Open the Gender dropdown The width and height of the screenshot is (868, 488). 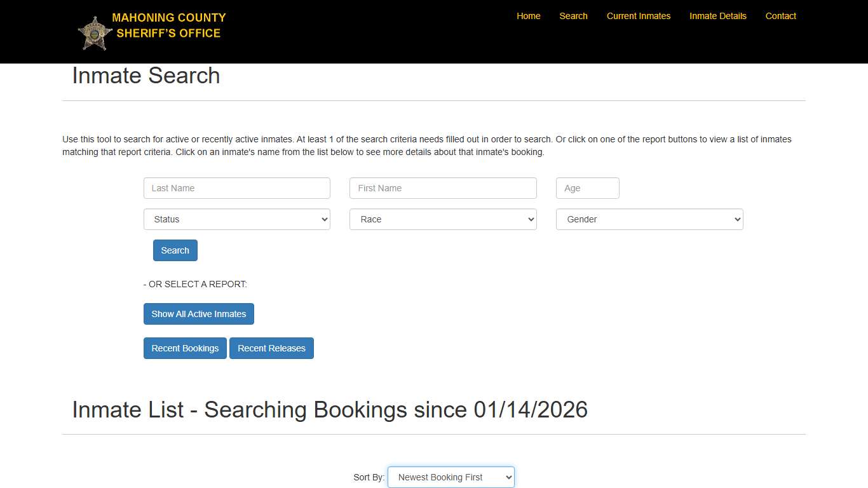[649, 219]
